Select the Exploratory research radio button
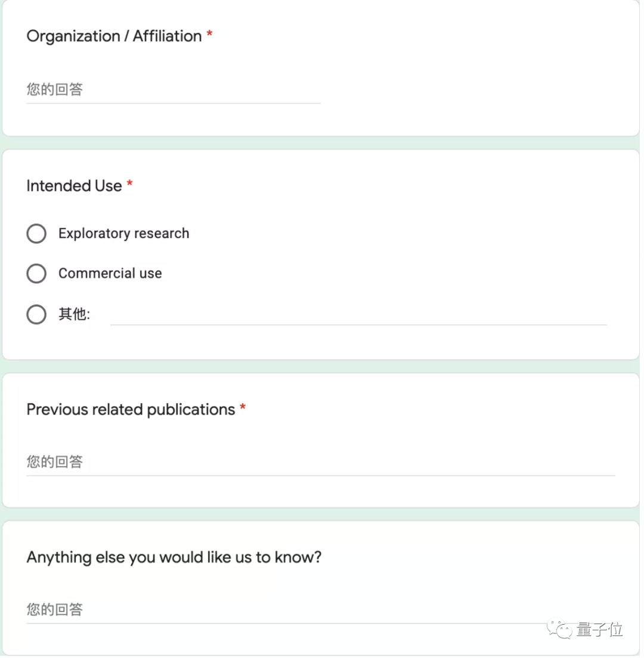Viewport: 644px width, 658px height. tap(36, 234)
